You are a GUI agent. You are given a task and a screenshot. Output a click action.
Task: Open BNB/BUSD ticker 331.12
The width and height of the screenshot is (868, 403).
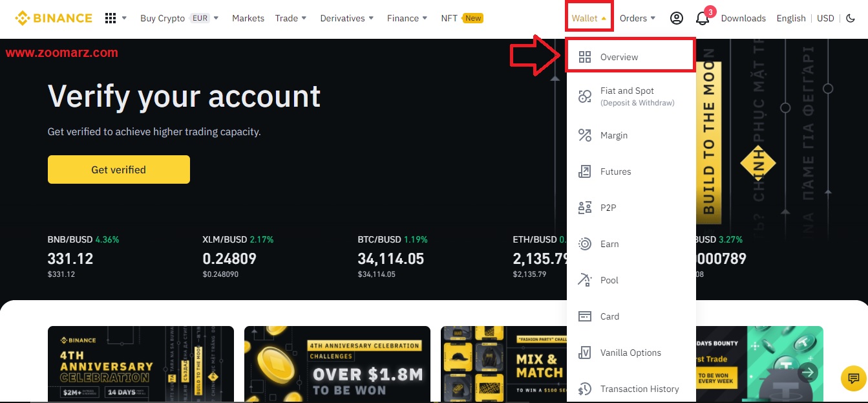coord(83,256)
